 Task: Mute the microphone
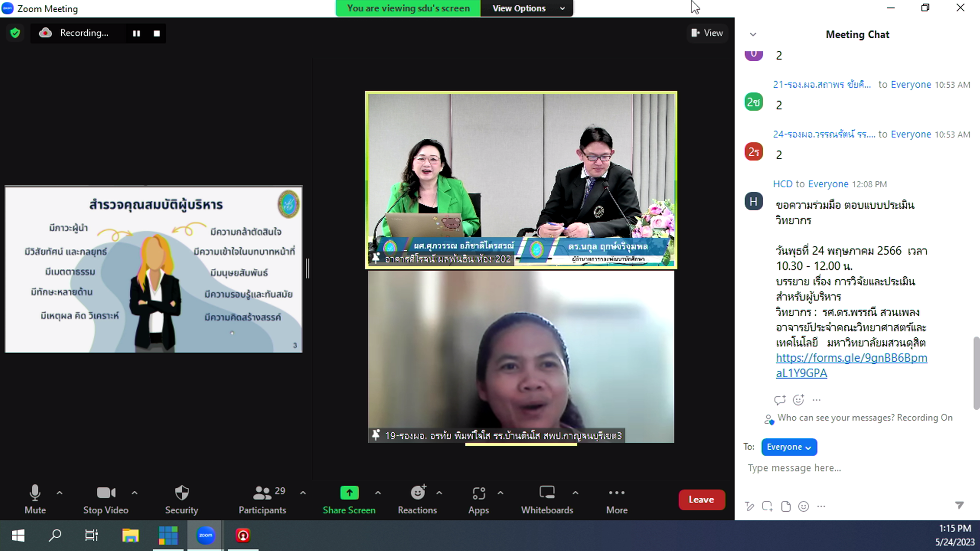pos(35,499)
